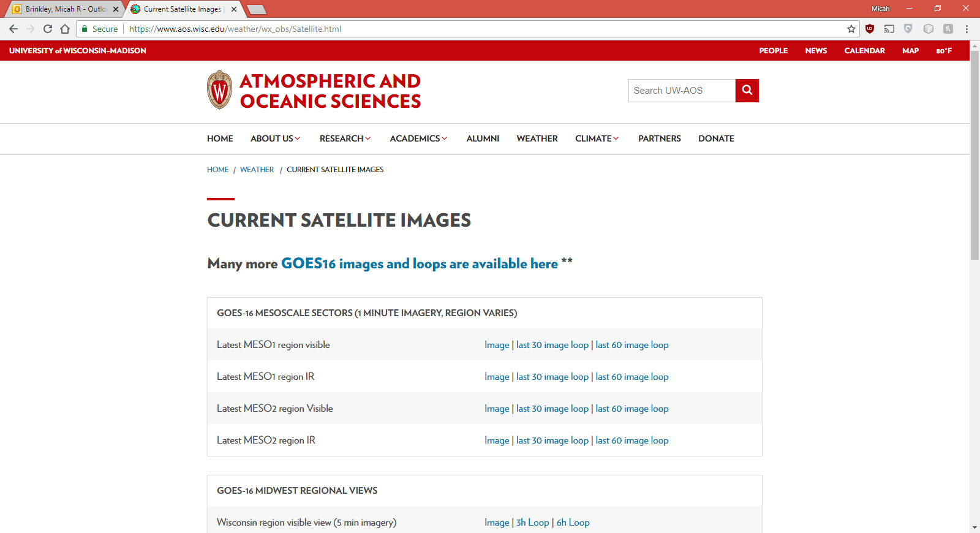Screen dimensions: 980x533
Task: Open last 30 image loop for MESO1 IR
Action: coord(552,377)
